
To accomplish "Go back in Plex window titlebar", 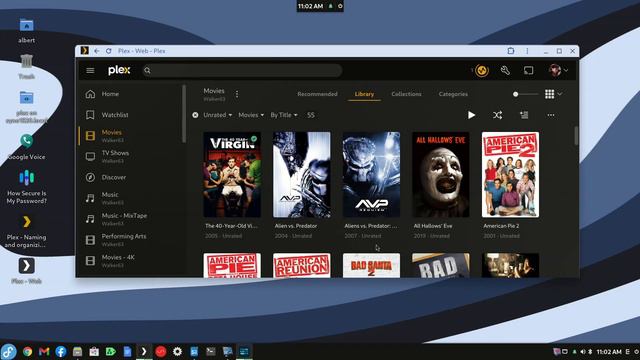I will point(96,51).
